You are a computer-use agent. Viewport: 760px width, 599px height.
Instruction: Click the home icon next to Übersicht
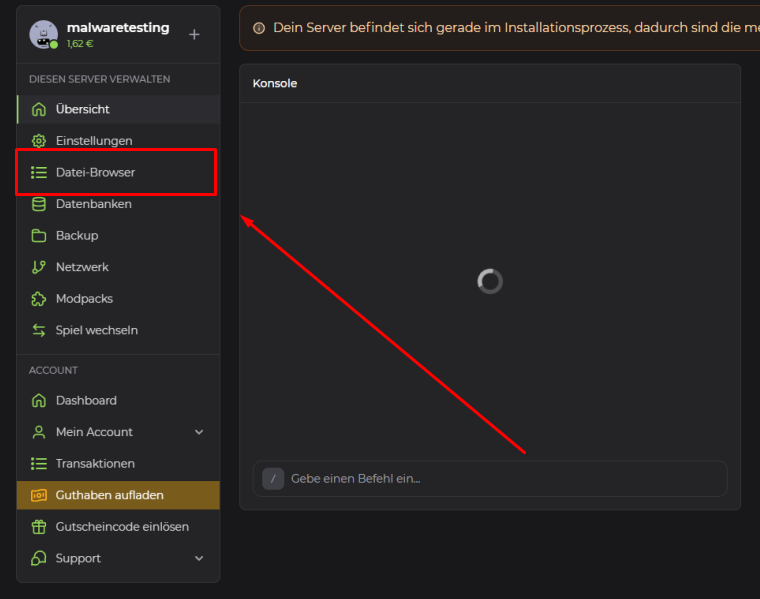39,109
